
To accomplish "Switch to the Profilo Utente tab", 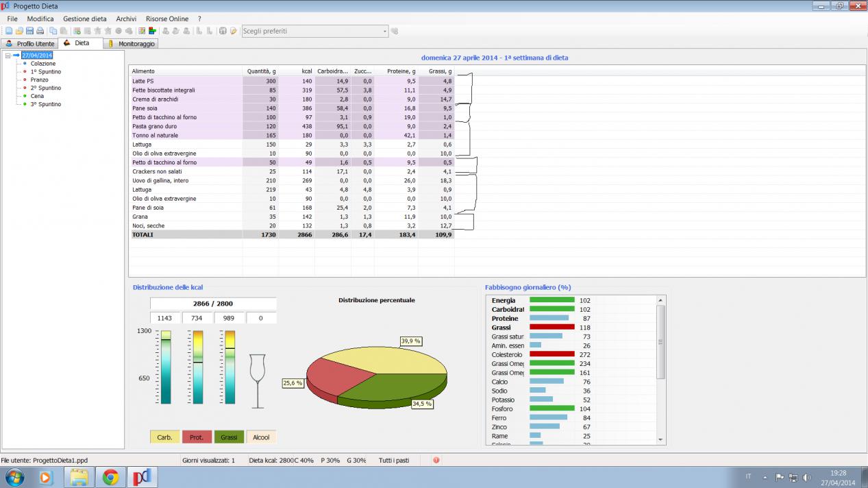I will (31, 44).
